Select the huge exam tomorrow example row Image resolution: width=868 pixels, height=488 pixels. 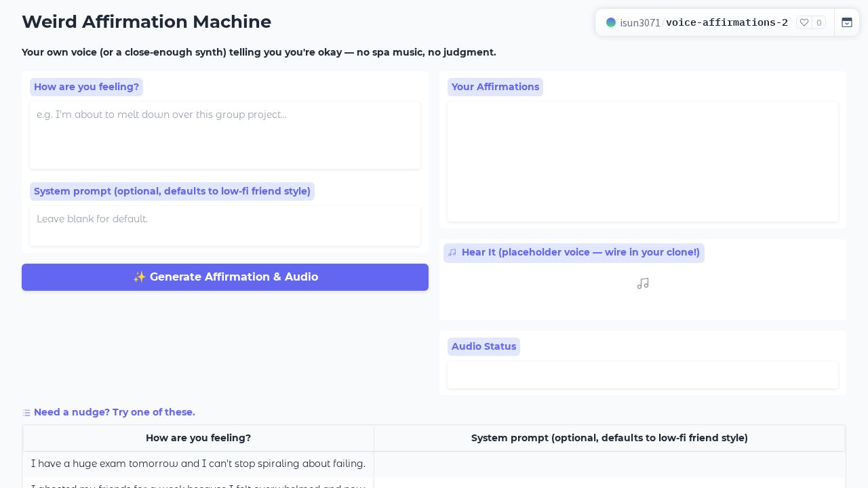pyautogui.click(x=434, y=464)
